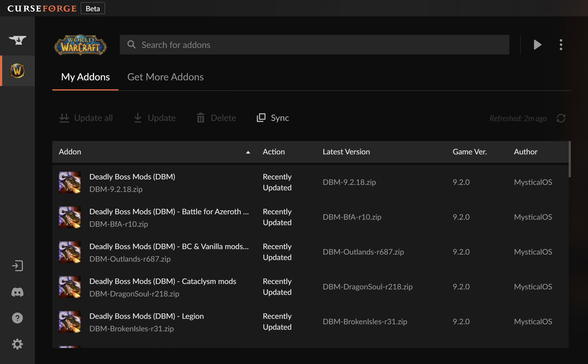The image size is (588, 364).
Task: Select Deadly Boss Mods Legion name
Action: (147, 316)
